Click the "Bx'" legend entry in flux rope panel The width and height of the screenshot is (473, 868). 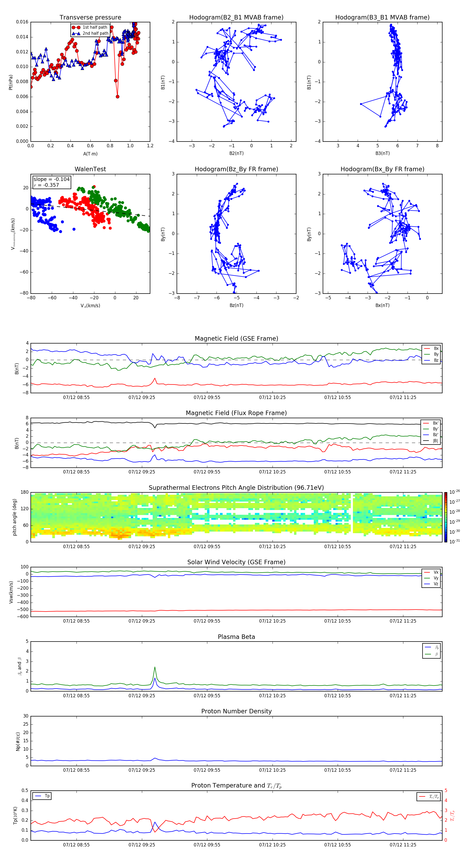click(x=431, y=423)
